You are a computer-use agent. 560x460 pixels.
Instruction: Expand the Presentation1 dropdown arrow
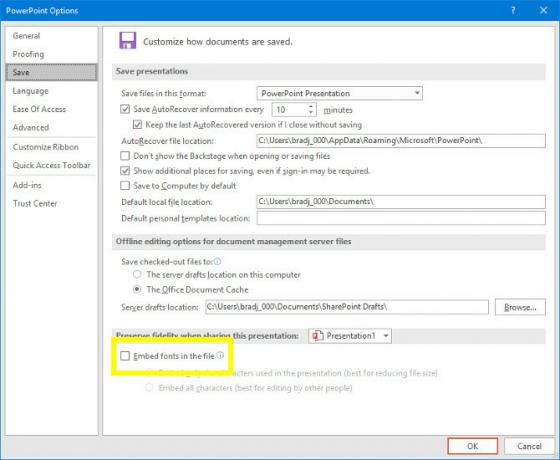click(386, 336)
